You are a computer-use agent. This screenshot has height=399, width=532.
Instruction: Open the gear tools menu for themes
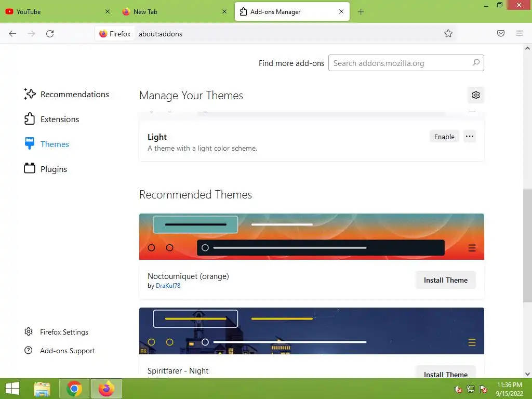tap(476, 95)
